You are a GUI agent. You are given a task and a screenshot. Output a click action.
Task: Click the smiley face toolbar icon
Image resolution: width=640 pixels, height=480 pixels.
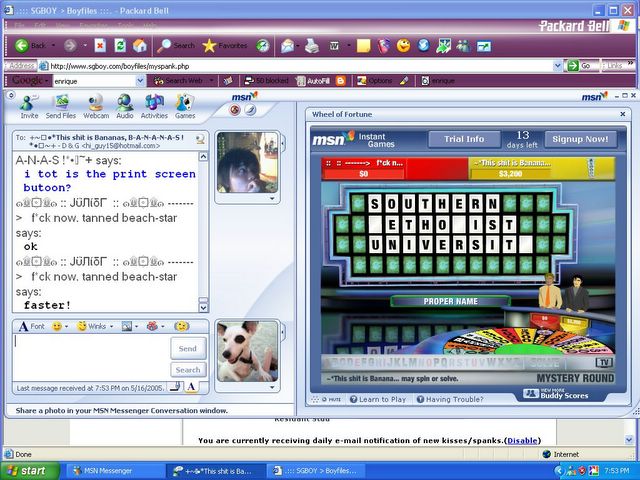[403, 46]
